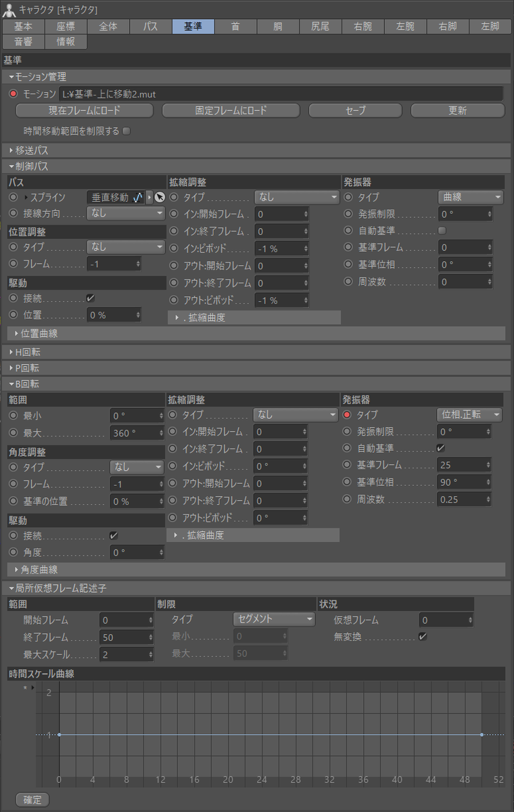
Task: Open the 音響 tab
Action: pyautogui.click(x=23, y=41)
